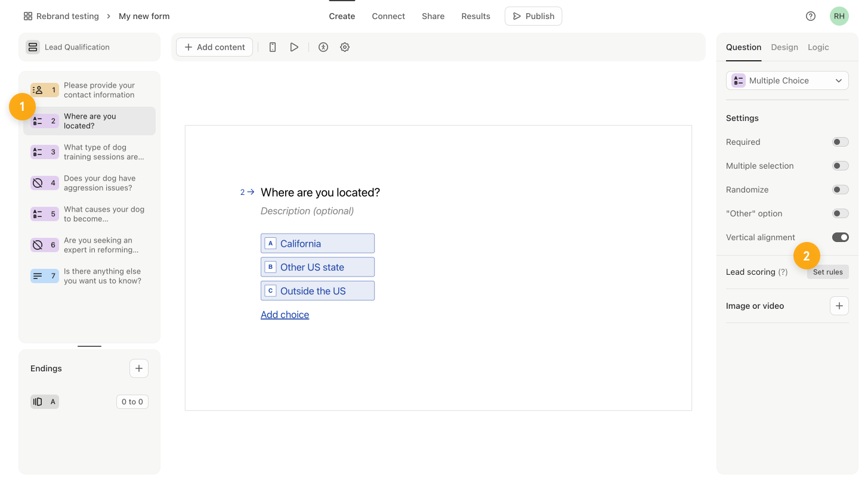868x484 pixels.
Task: Turn on Randomize switch
Action: (841, 190)
